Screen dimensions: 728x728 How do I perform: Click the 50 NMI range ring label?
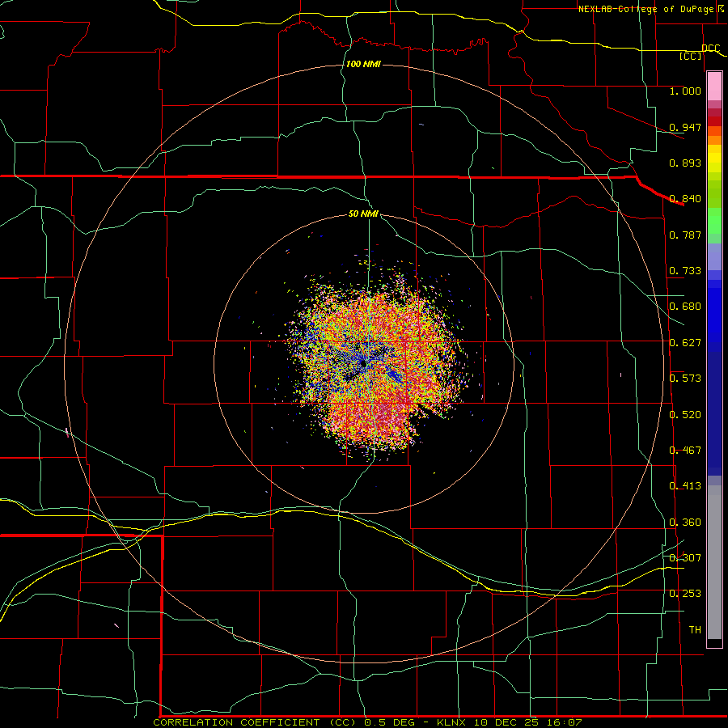tap(363, 214)
